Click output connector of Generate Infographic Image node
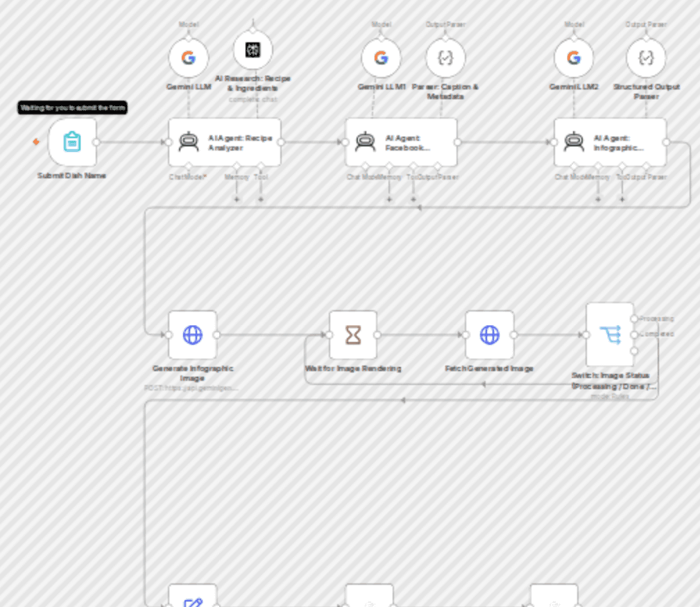This screenshot has height=607, width=700. click(x=217, y=335)
